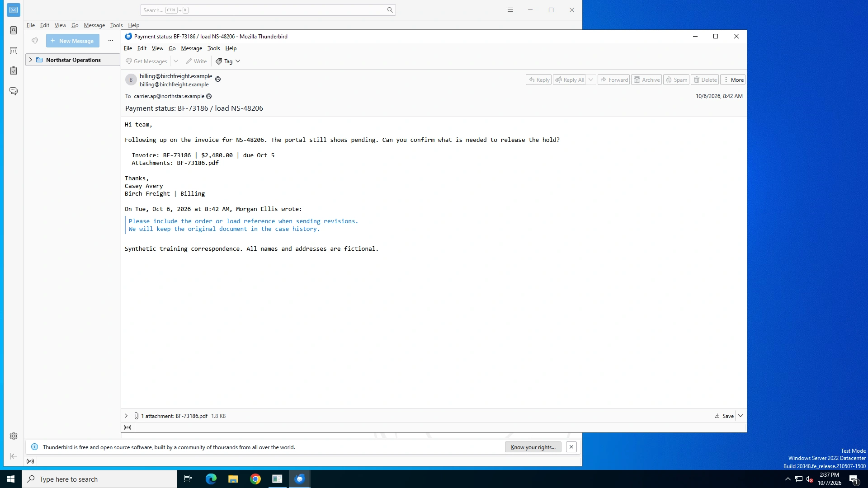The image size is (868, 488).
Task: Click Windows taskbar search box
Action: 99,479
